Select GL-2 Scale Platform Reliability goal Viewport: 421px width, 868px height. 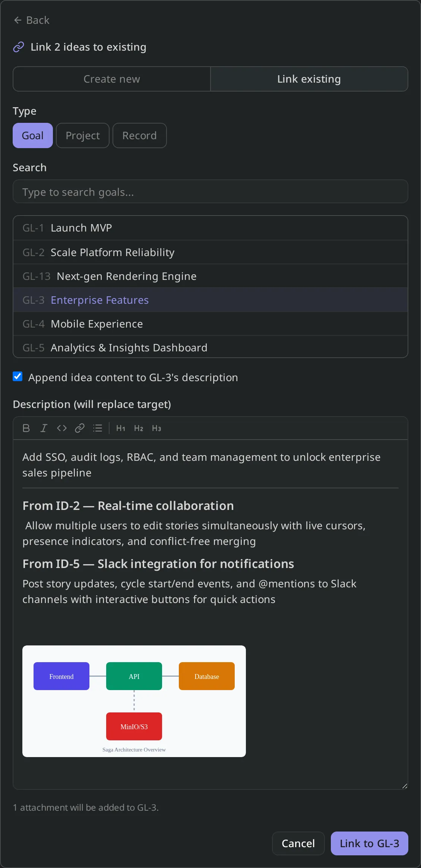tap(210, 252)
